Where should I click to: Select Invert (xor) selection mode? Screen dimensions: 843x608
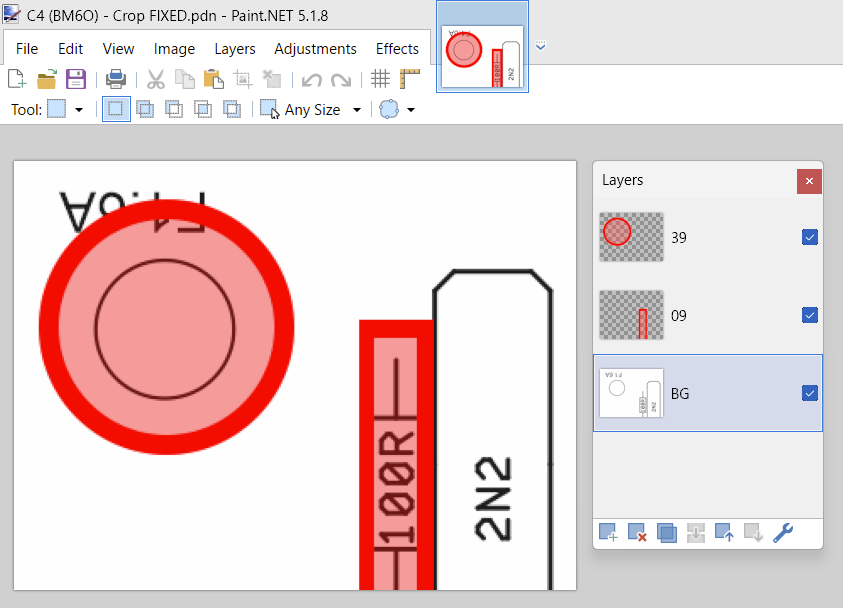(x=232, y=109)
